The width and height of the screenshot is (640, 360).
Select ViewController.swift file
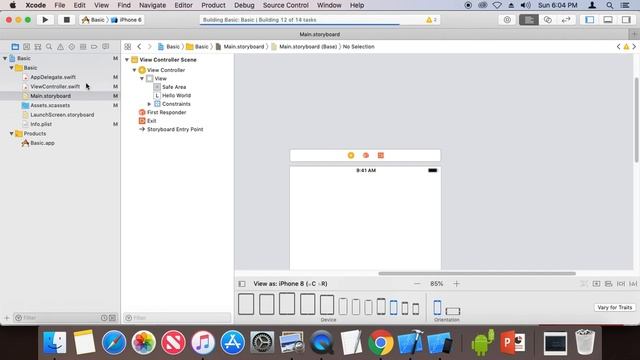coord(55,87)
